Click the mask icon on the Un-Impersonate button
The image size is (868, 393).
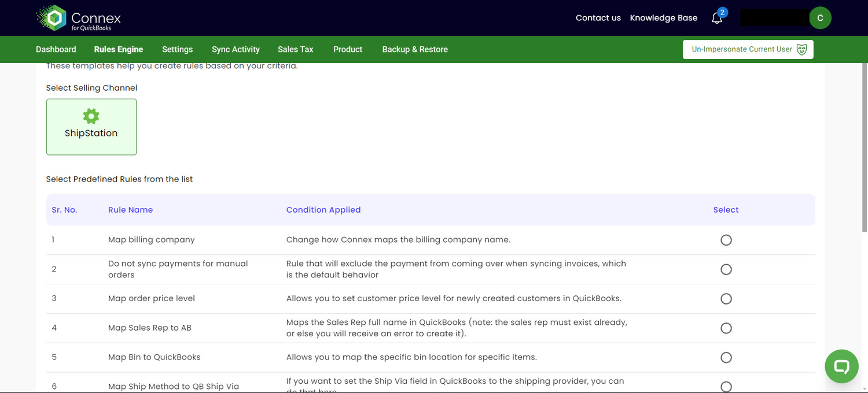click(801, 49)
